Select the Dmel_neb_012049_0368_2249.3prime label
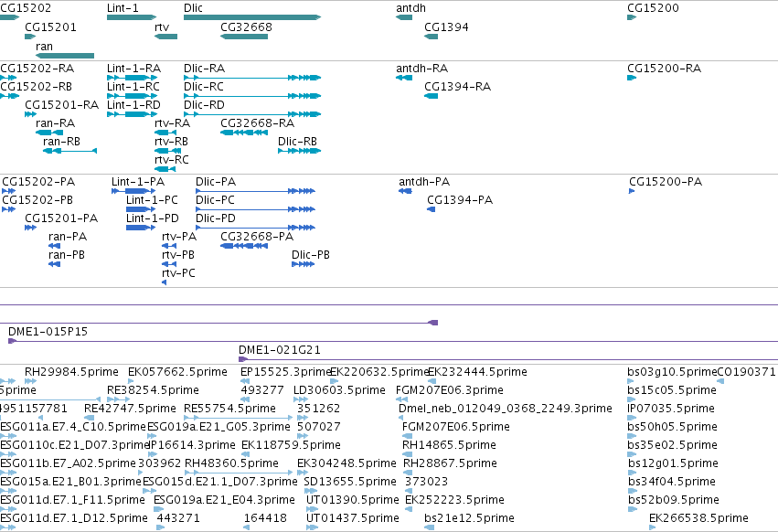Image resolution: width=778 pixels, height=532 pixels. coord(505,409)
